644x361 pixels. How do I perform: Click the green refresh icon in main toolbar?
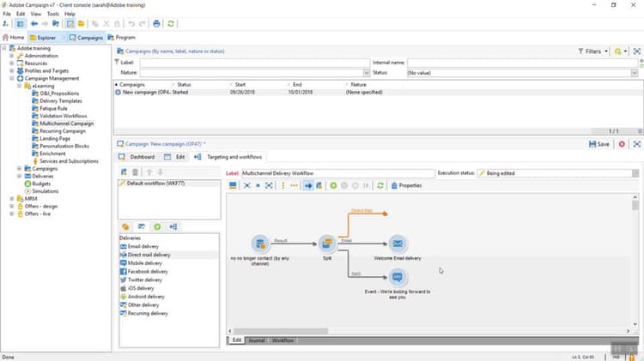tap(171, 24)
